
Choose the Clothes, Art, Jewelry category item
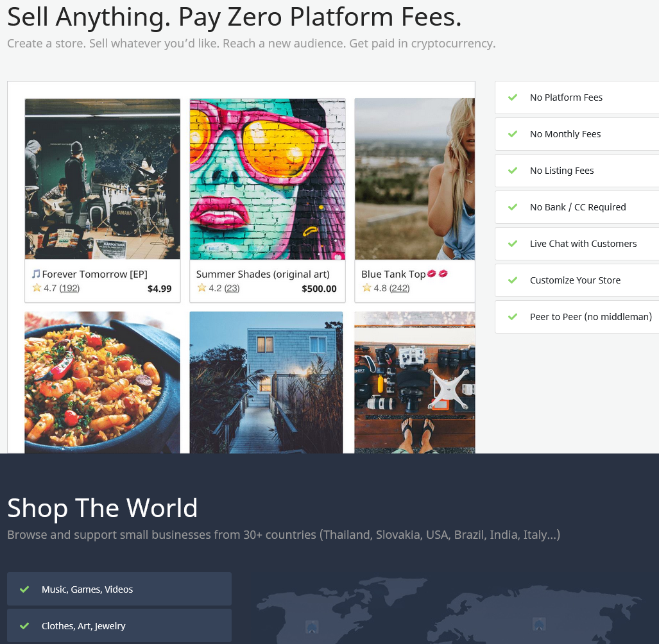(119, 626)
